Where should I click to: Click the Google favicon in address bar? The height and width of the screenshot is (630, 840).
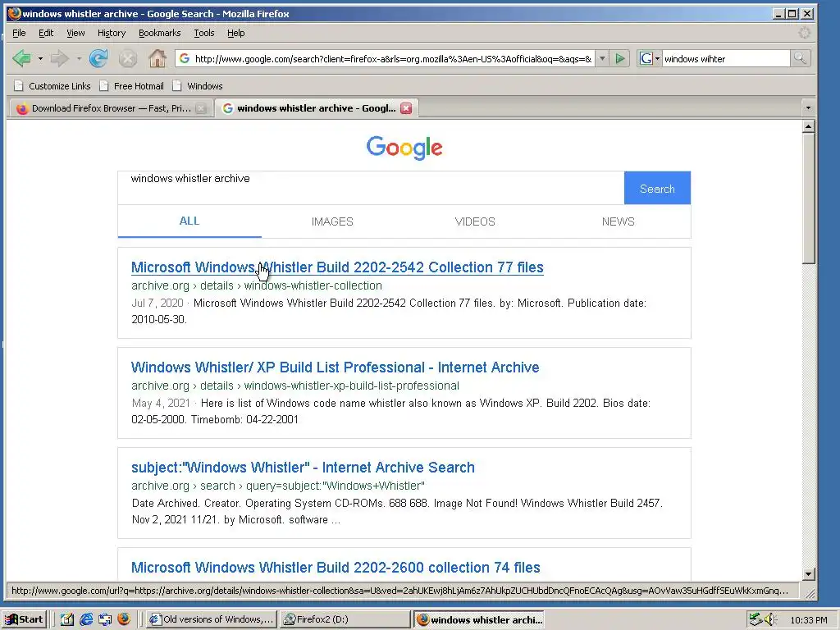pyautogui.click(x=185, y=58)
